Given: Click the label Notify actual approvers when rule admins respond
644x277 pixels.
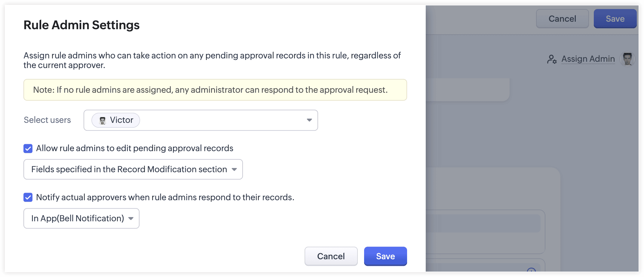Looking at the screenshot, I should [165, 198].
